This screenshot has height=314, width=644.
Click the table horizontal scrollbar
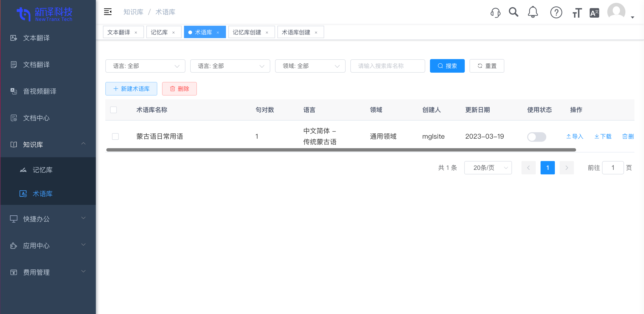(x=341, y=150)
